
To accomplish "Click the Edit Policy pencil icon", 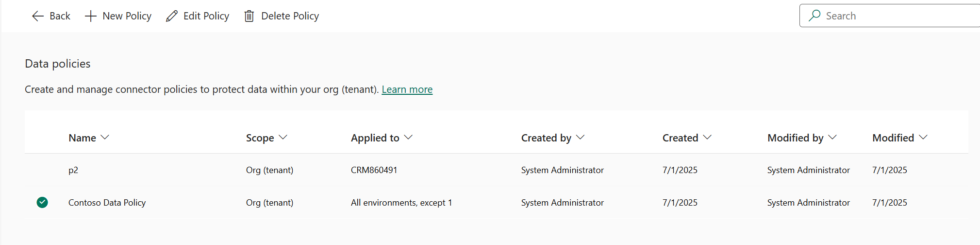I will 172,16.
